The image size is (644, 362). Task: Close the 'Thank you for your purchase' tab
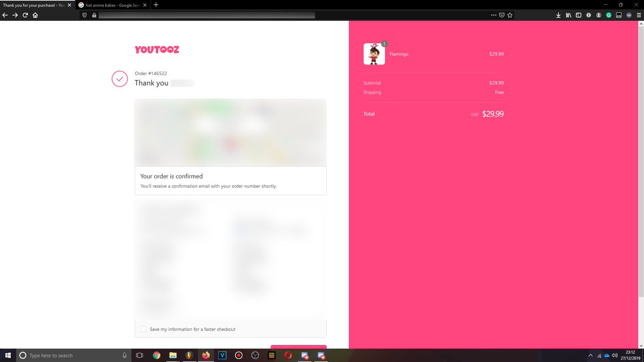[69, 5]
